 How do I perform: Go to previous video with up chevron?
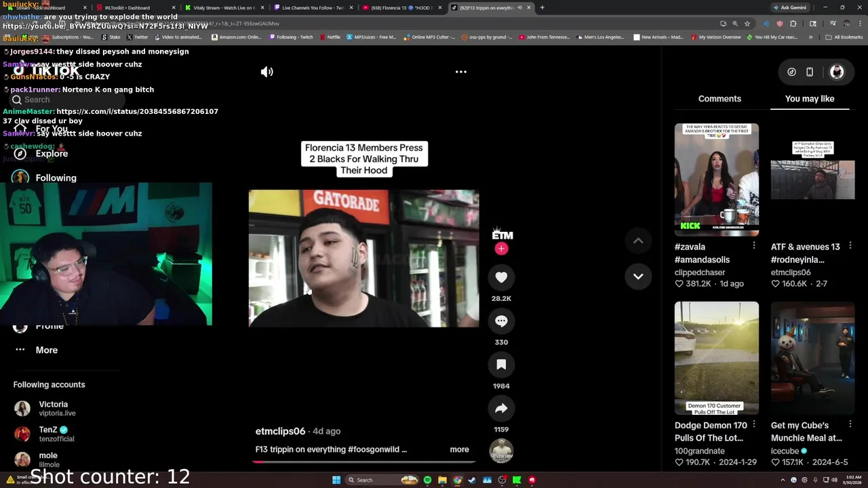pyautogui.click(x=638, y=241)
